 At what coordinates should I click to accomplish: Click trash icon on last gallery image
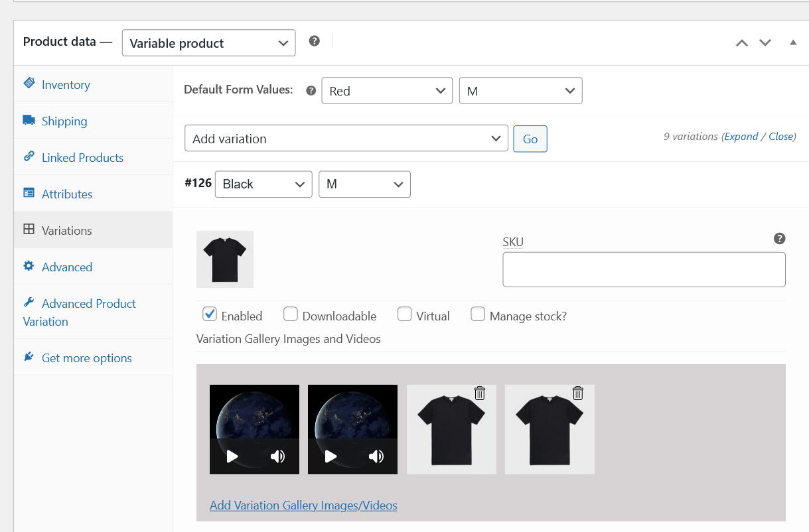coord(578,393)
